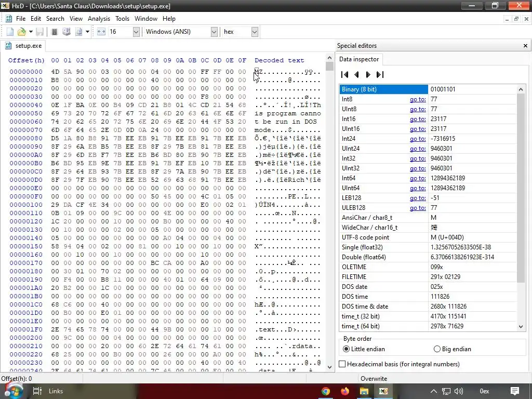Close the Special editors panel
This screenshot has width=532, height=399.
point(525,46)
